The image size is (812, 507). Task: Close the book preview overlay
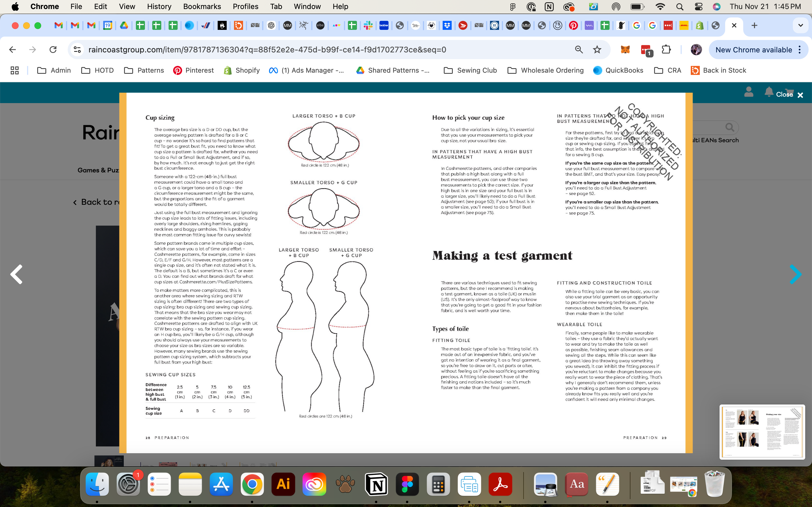tap(800, 95)
